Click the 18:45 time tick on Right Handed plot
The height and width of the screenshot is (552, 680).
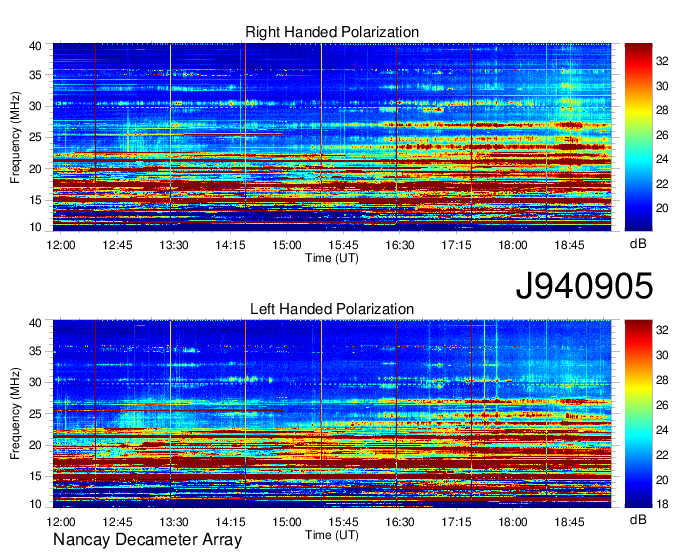(x=569, y=245)
